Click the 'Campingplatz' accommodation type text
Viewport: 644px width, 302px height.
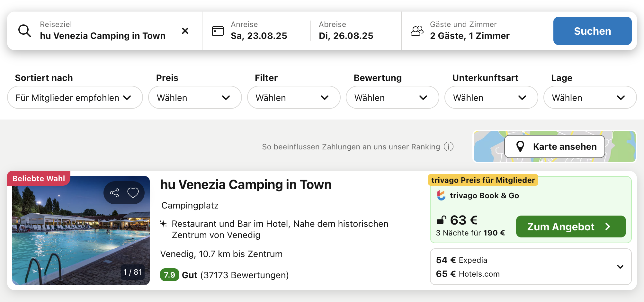point(190,205)
